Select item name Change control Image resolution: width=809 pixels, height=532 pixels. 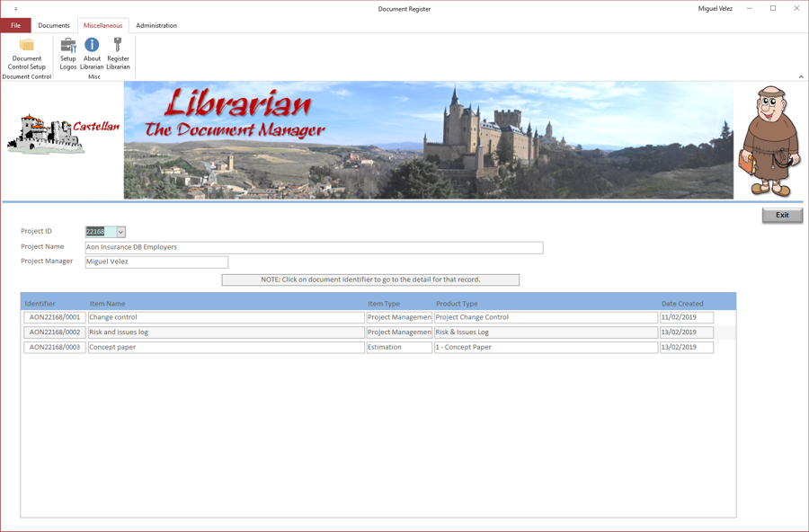point(226,317)
